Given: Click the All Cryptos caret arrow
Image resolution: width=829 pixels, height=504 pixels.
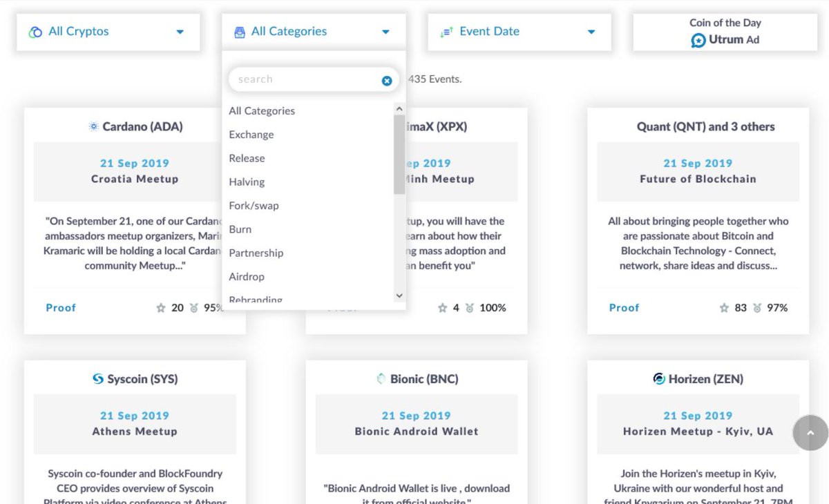Looking at the screenshot, I should click(x=180, y=32).
